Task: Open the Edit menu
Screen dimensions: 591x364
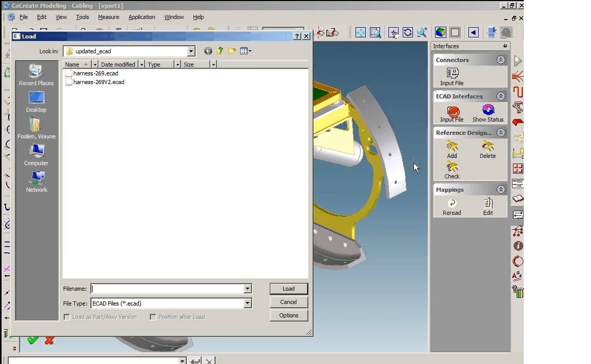Action: [42, 17]
